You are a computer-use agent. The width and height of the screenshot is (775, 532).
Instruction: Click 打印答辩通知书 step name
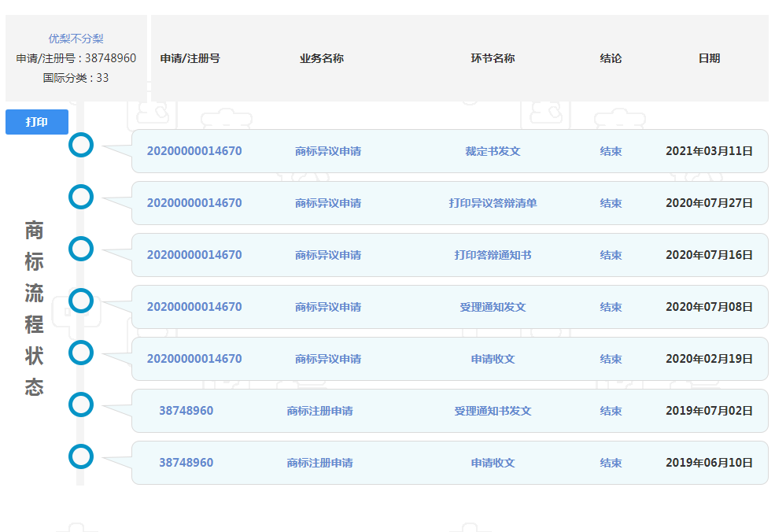[x=493, y=255]
